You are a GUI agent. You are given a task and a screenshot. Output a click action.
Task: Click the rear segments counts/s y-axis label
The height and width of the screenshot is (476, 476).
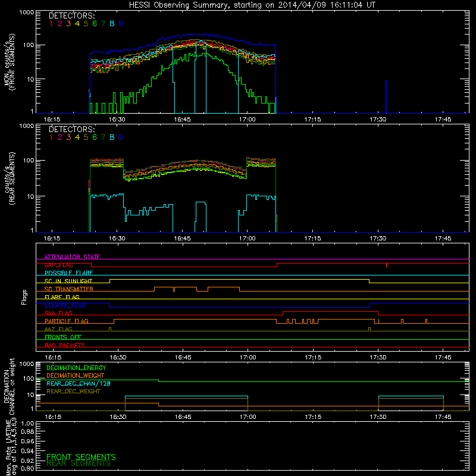pyautogui.click(x=10, y=178)
